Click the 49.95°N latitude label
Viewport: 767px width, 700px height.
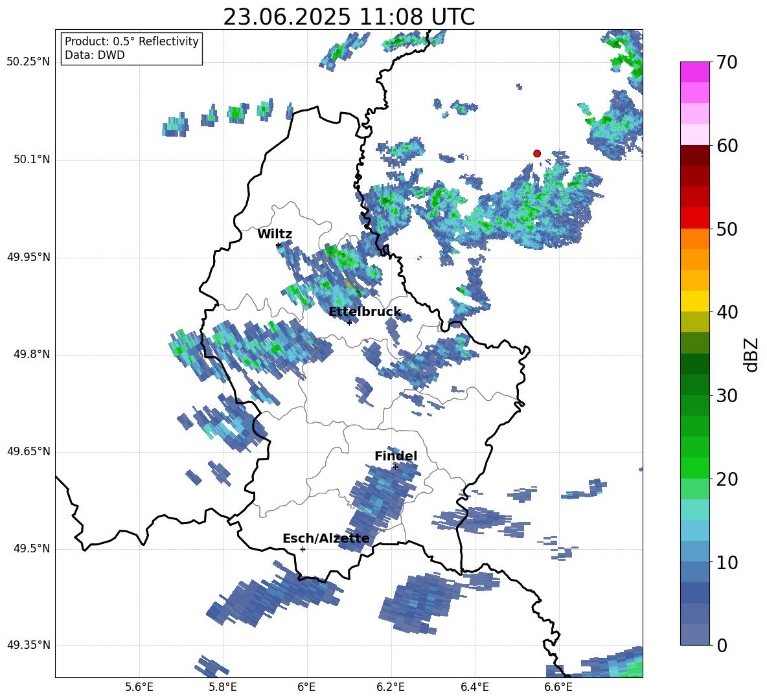[29, 257]
